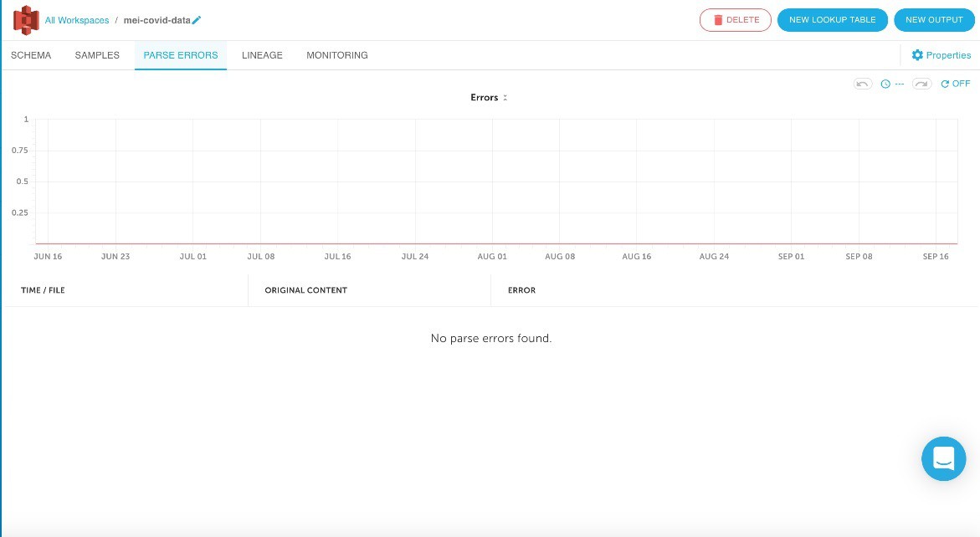
Task: Click the NEW OUTPUT button
Action: coord(934,20)
